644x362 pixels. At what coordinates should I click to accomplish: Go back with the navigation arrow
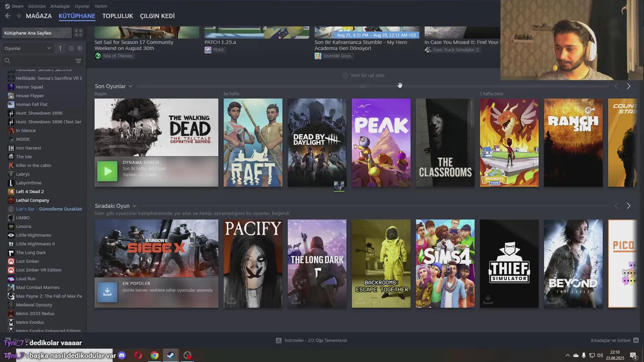click(8, 16)
